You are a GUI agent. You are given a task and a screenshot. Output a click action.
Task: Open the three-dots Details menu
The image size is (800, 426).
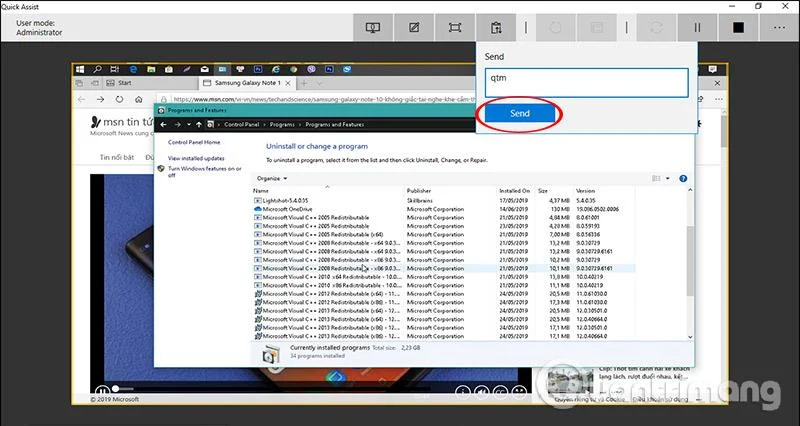pyautogui.click(x=779, y=28)
